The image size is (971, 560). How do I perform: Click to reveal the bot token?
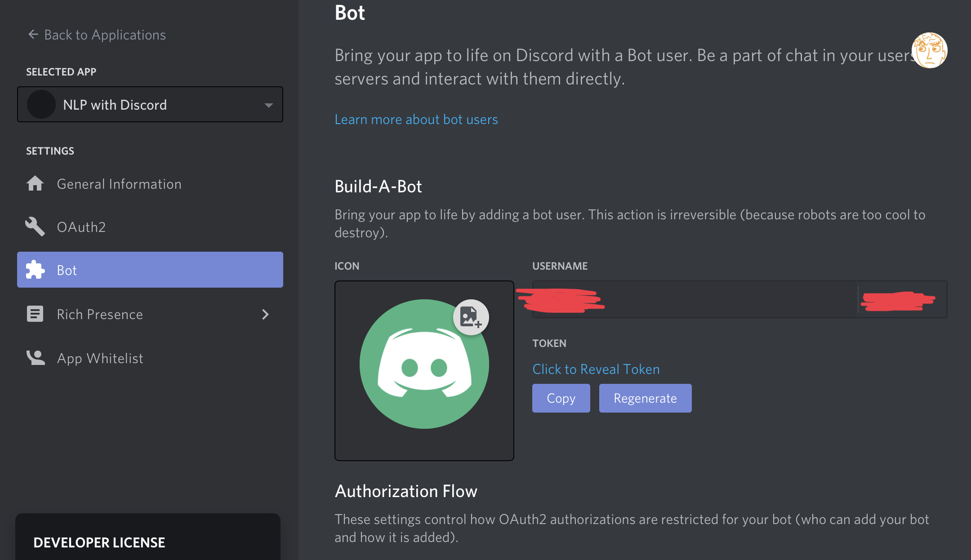[x=596, y=369]
